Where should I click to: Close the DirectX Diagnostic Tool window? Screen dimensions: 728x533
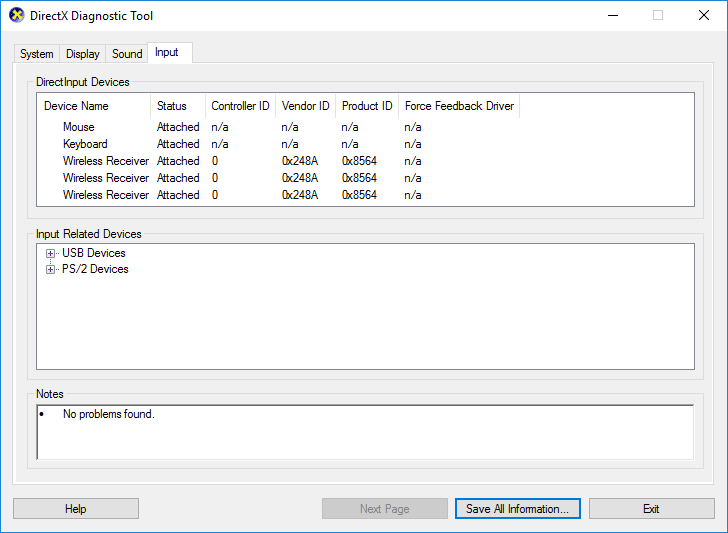click(x=704, y=15)
